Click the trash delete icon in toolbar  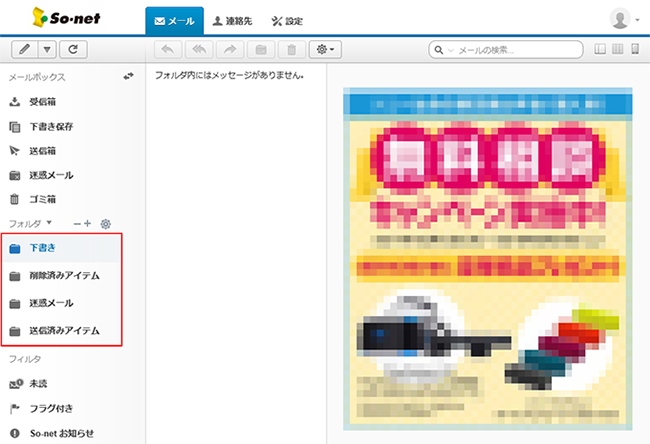click(291, 48)
